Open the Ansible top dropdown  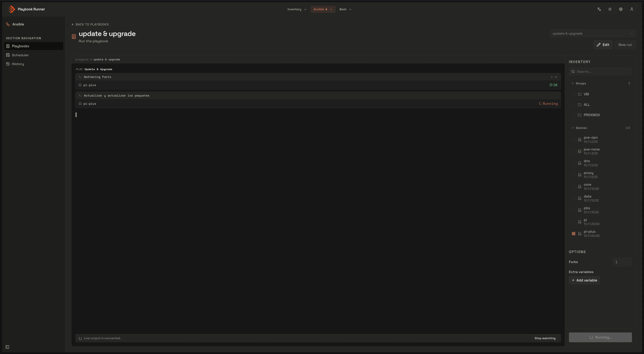tap(323, 9)
